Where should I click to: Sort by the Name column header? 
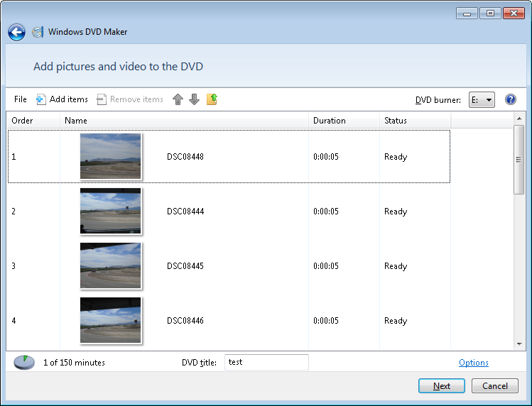[x=184, y=121]
